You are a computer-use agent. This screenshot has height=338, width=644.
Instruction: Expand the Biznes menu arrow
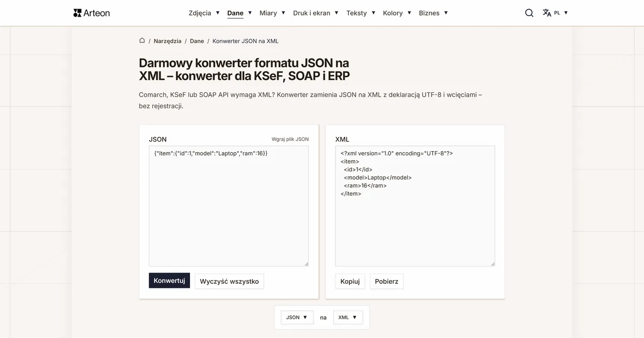446,12
